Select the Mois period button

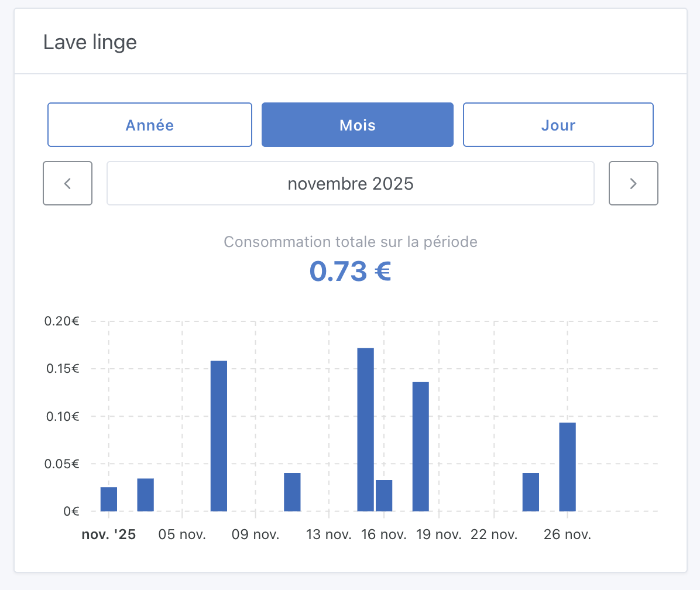[357, 125]
